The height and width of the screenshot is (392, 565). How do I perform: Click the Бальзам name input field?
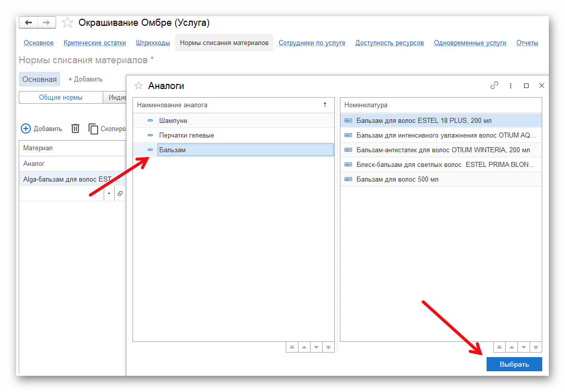(245, 150)
